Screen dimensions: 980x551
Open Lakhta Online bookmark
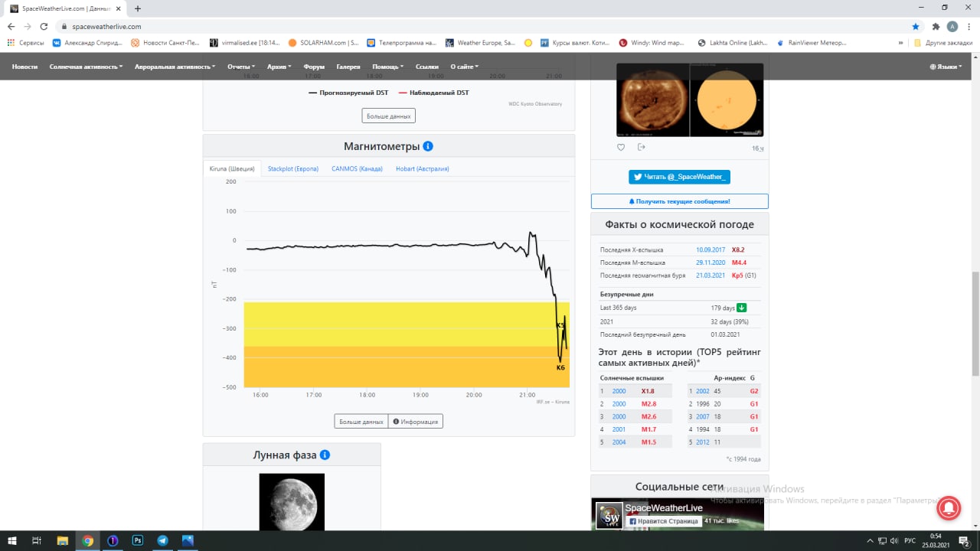click(x=733, y=43)
